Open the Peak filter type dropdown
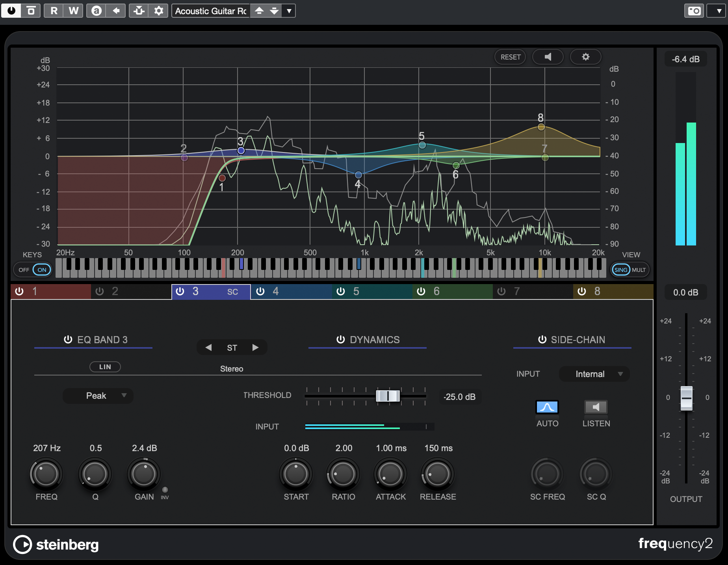Screen dimensions: 728x565 pyautogui.click(x=98, y=396)
